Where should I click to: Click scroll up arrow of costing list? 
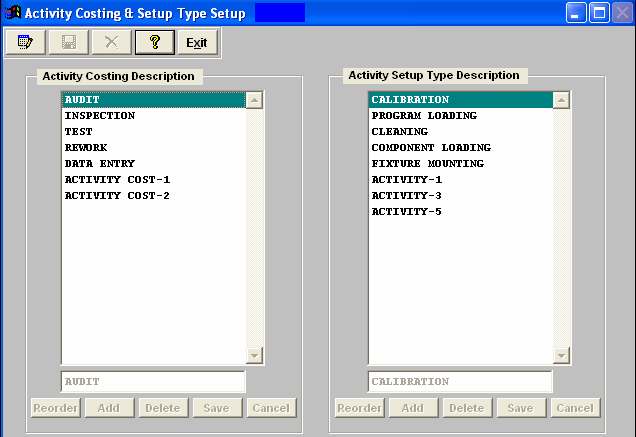(x=254, y=100)
